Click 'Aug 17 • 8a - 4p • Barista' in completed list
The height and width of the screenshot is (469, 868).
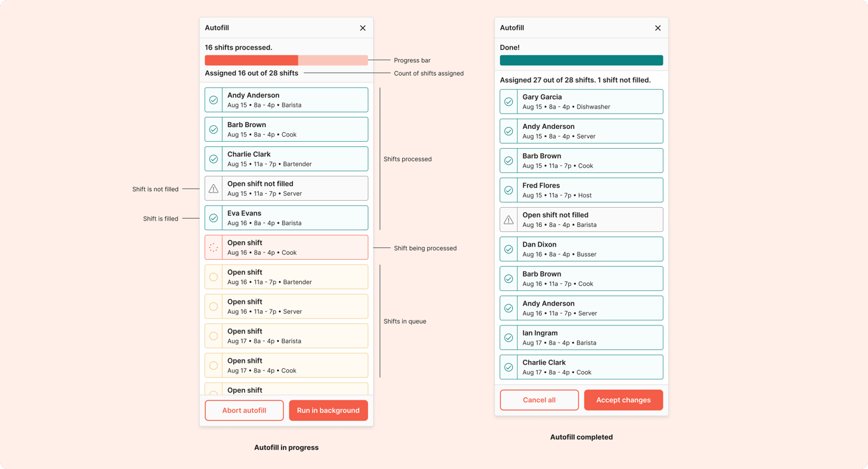559,343
